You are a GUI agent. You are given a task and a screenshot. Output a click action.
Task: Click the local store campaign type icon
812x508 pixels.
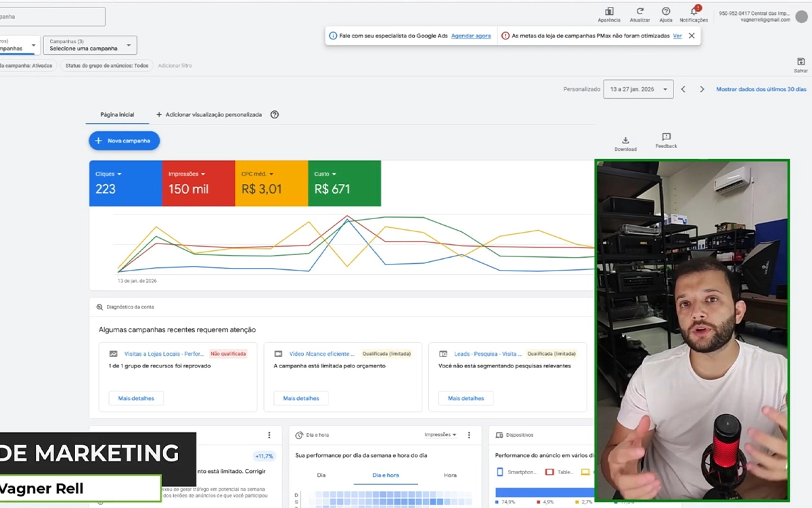113,354
